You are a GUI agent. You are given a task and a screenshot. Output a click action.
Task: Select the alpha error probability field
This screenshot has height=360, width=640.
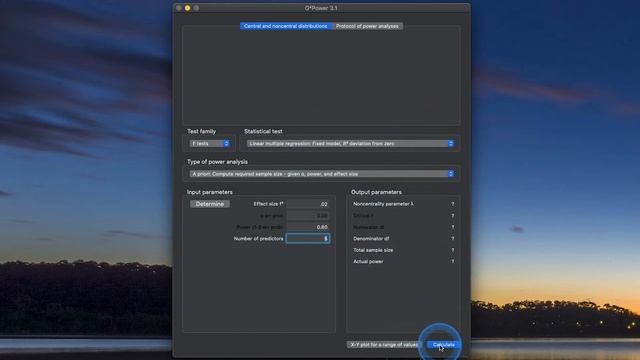[308, 216]
